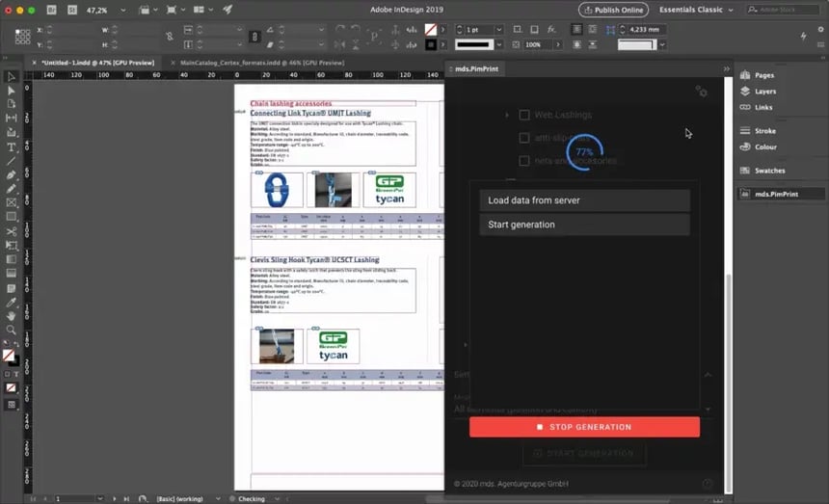Select the Gap tool
This screenshot has width=829, height=504.
pos(11,118)
